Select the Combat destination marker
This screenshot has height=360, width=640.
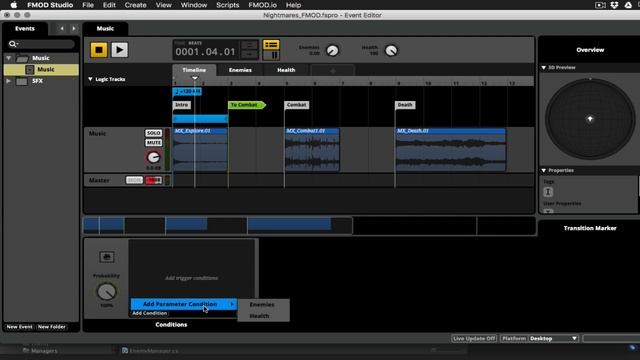[297, 105]
